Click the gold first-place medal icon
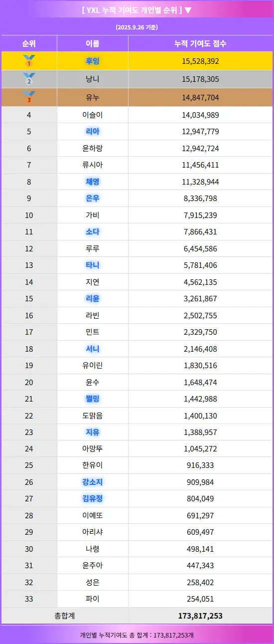This screenshot has height=644, width=274. click(x=29, y=61)
